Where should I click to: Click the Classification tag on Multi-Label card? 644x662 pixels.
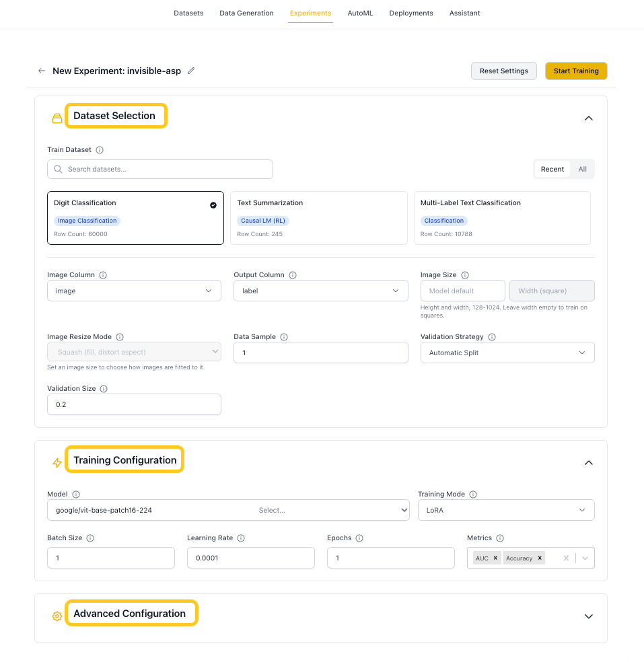pos(444,221)
